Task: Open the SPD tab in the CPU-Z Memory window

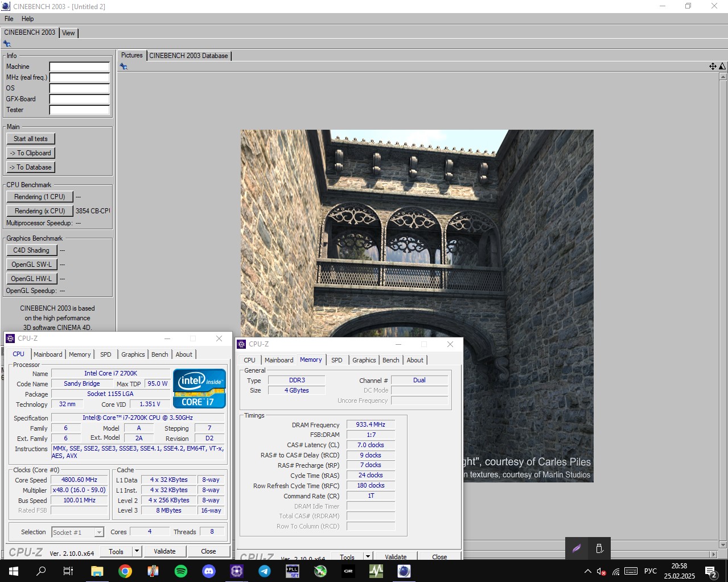Action: click(337, 360)
